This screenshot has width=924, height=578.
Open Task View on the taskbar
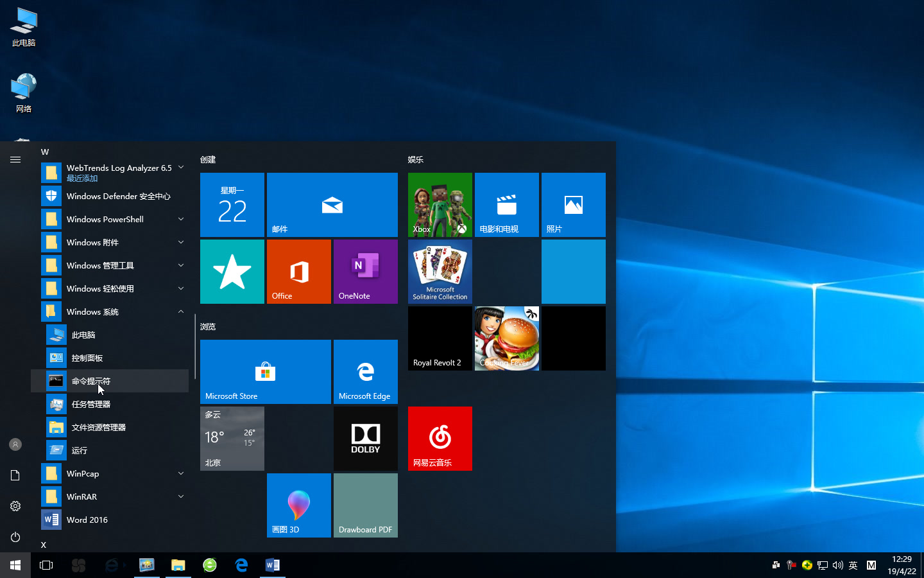click(x=46, y=565)
